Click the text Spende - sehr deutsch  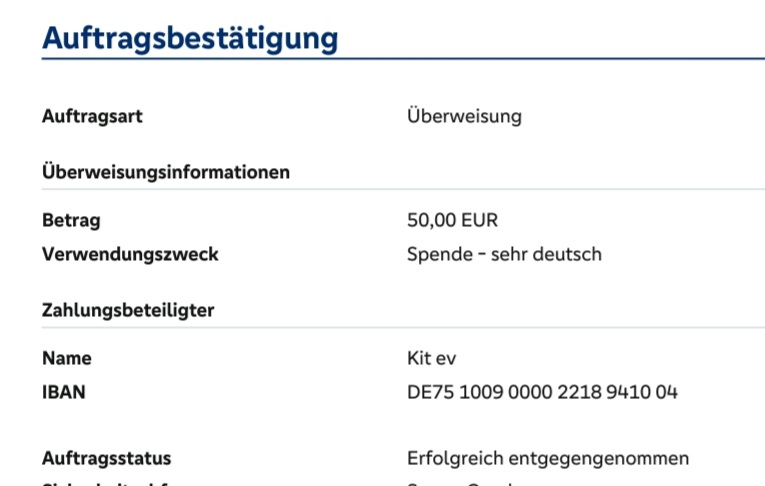tap(504, 254)
